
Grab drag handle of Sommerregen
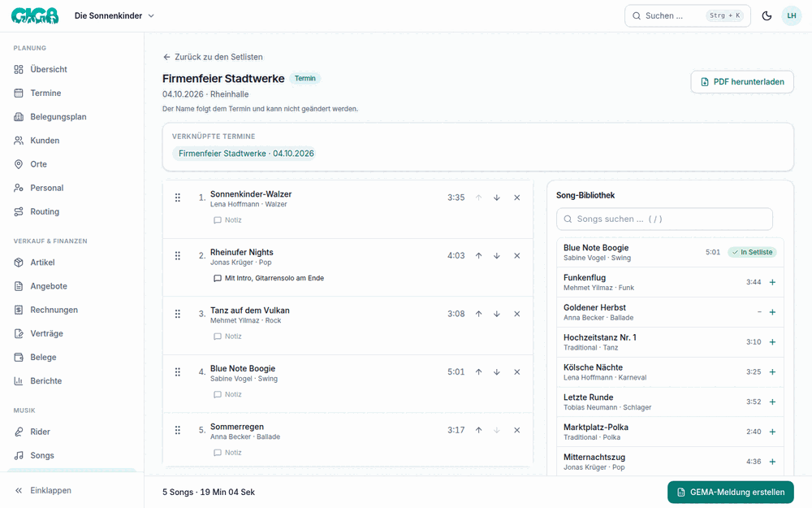178,430
